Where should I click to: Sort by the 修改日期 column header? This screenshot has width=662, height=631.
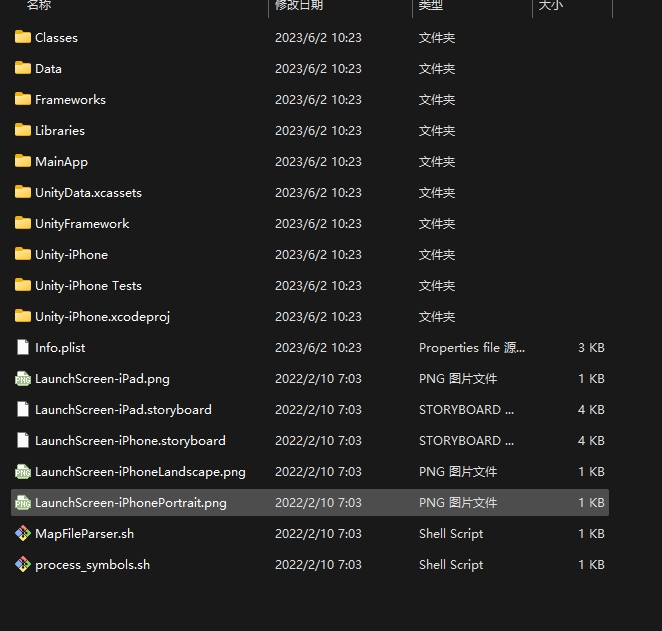(299, 5)
